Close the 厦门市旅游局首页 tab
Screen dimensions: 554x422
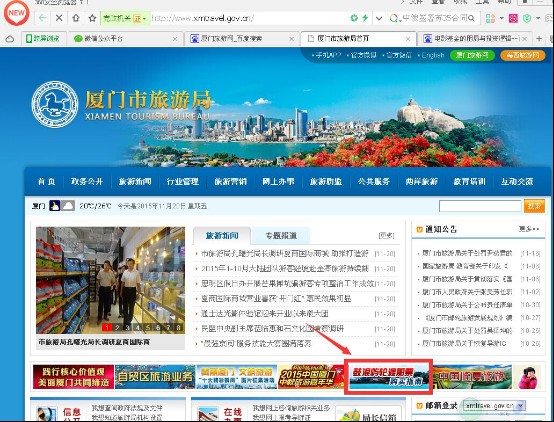click(x=408, y=39)
